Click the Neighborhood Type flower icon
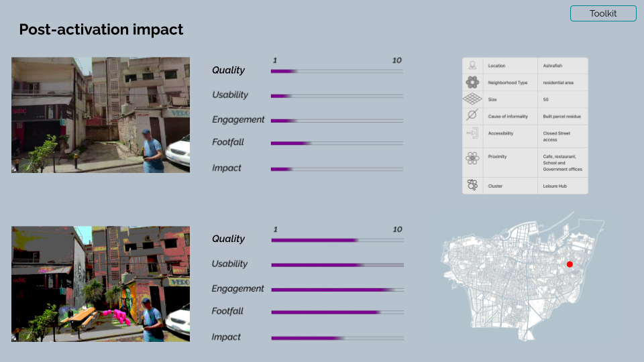 coord(472,82)
